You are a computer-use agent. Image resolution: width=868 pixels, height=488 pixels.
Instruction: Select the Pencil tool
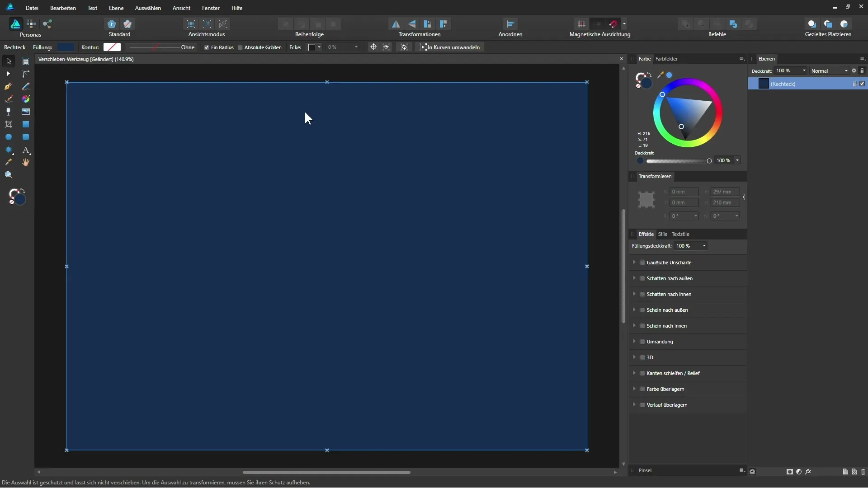(x=26, y=86)
